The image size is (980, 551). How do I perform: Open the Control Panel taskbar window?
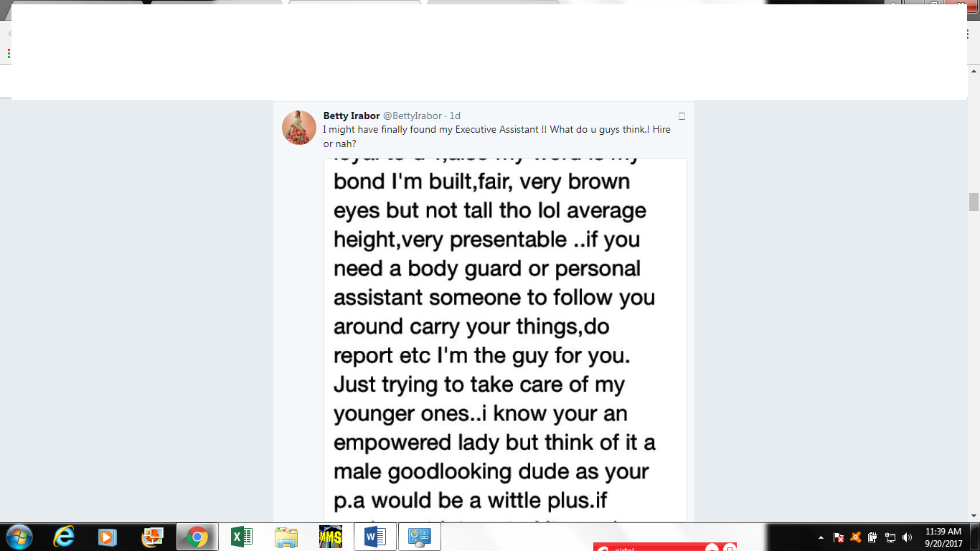[x=419, y=537]
